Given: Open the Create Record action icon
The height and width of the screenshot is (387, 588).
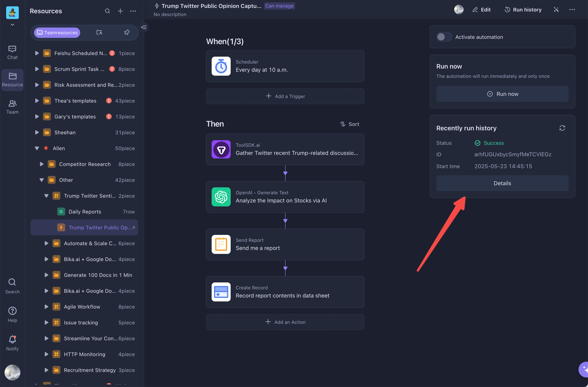Looking at the screenshot, I should tap(221, 292).
